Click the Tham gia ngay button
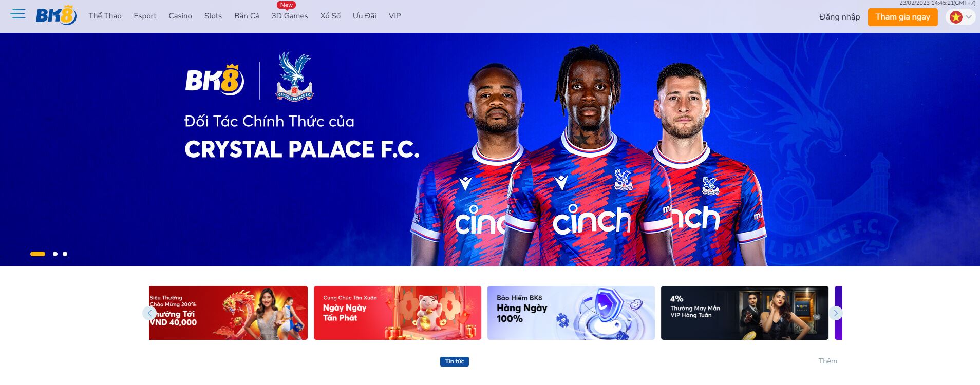 point(902,17)
